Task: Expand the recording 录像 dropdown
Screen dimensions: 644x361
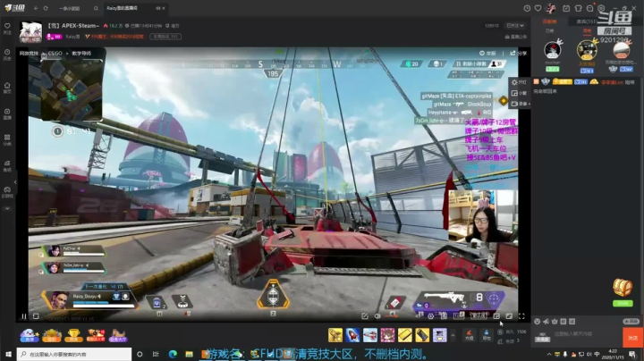Action: point(521,104)
